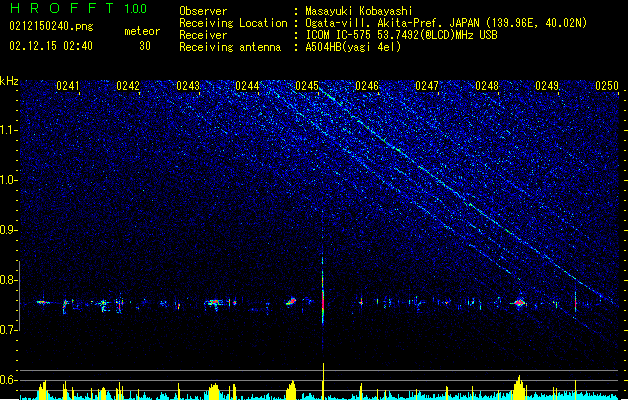Click the Observer label
The image size is (629, 400).
[203, 11]
